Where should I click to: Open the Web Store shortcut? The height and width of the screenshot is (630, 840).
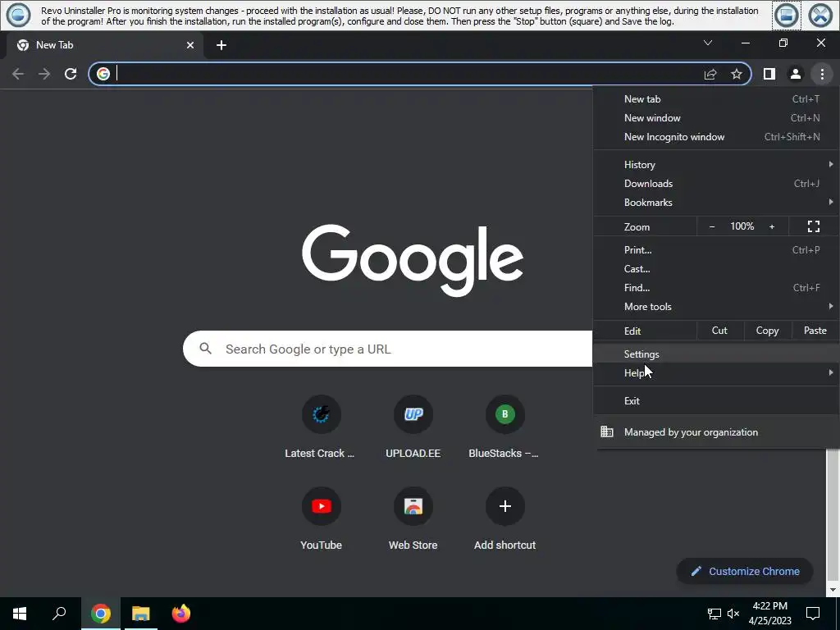pyautogui.click(x=413, y=519)
